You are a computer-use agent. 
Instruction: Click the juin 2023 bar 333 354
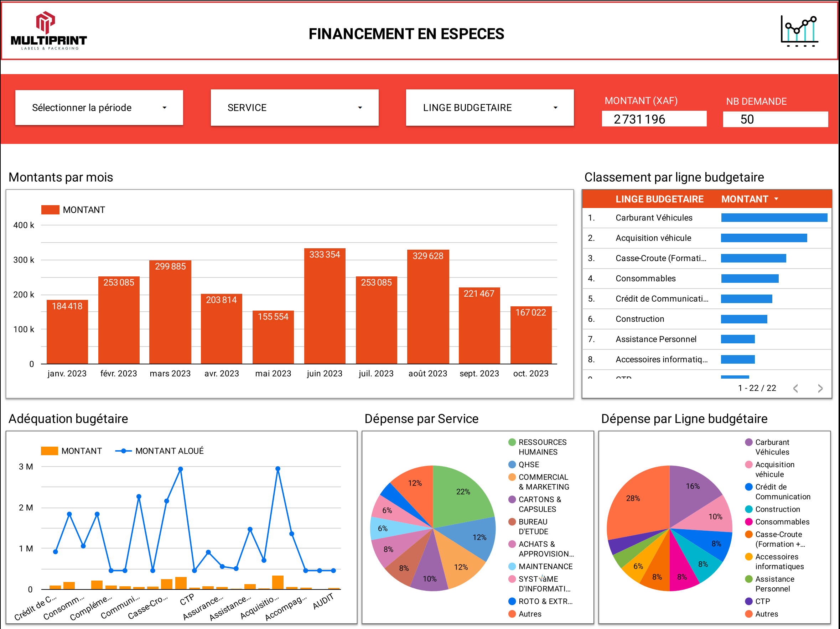tap(325, 306)
